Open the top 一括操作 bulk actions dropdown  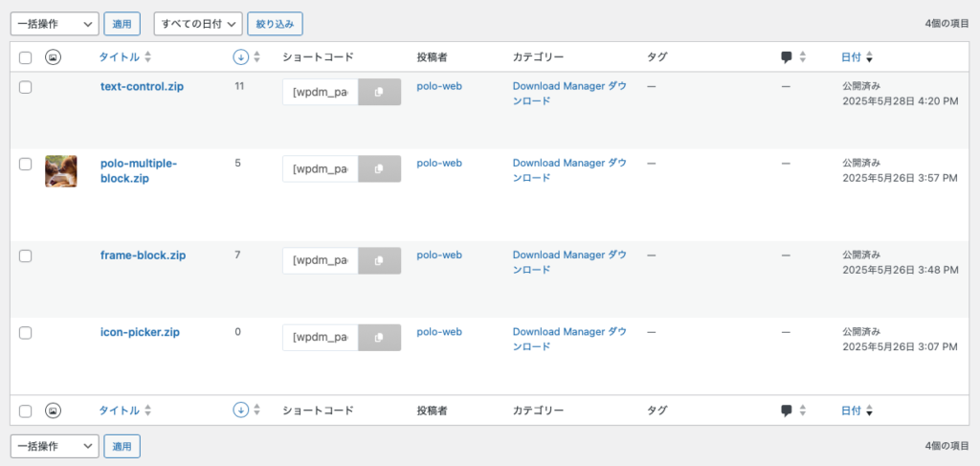(x=54, y=23)
